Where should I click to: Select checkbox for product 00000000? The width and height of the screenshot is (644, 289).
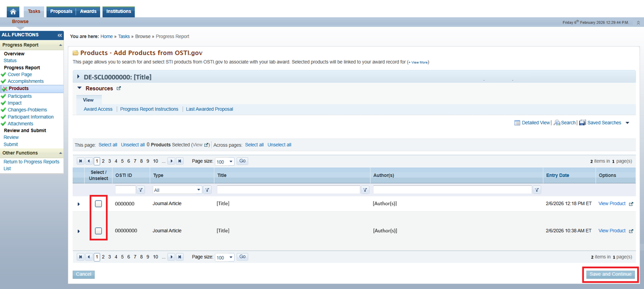point(99,231)
